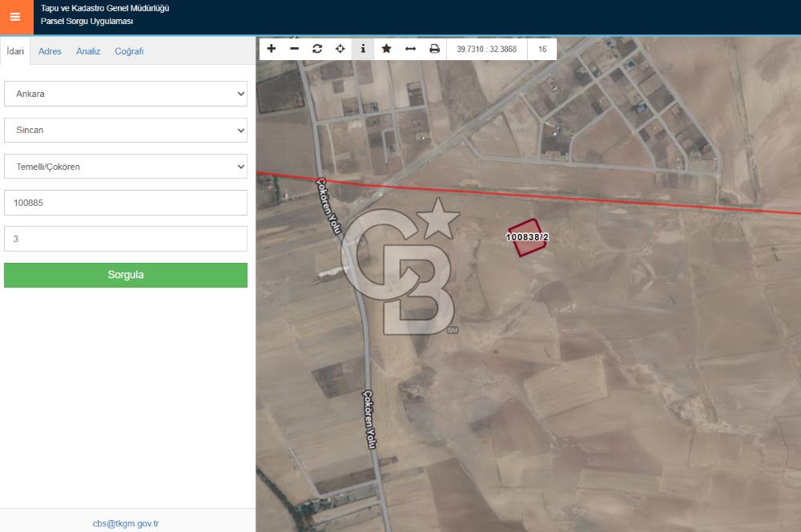Open the Analiz tab
Viewport: 801px width, 532px height.
(88, 51)
